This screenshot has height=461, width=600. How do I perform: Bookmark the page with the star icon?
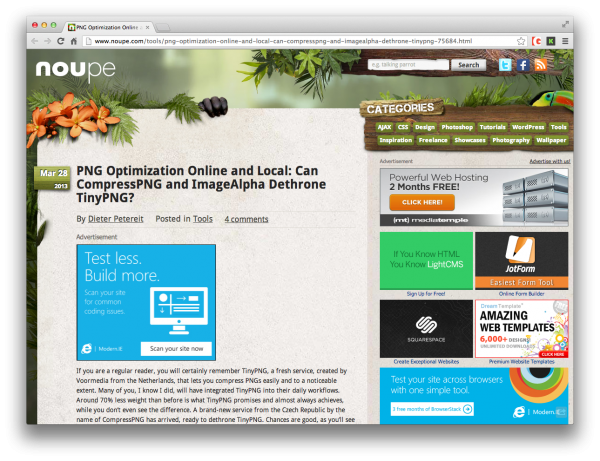[x=521, y=41]
